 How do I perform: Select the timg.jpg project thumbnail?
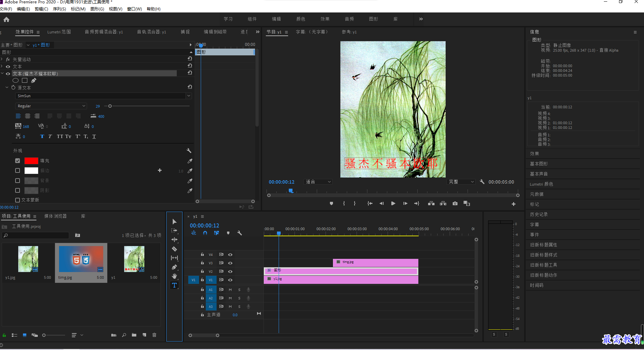point(81,259)
